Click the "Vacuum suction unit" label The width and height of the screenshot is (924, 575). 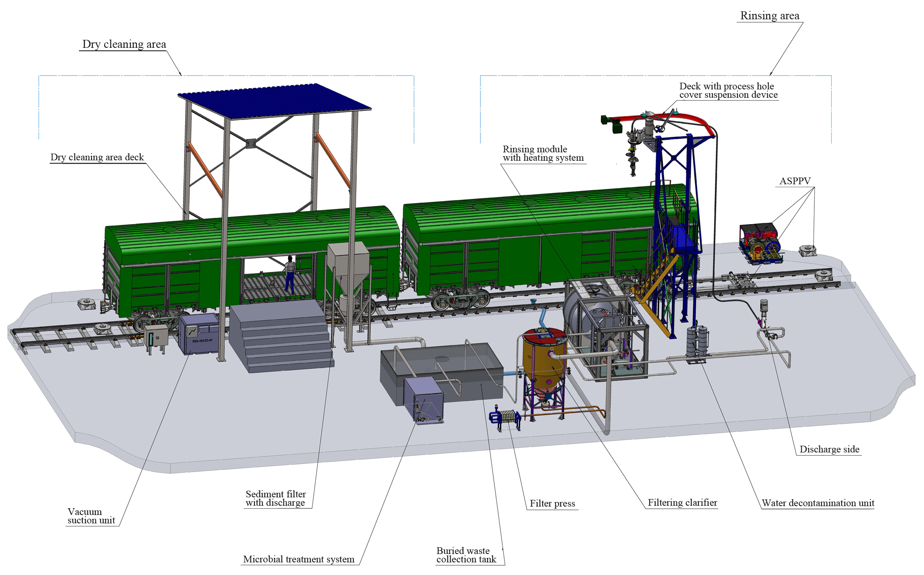pyautogui.click(x=91, y=516)
